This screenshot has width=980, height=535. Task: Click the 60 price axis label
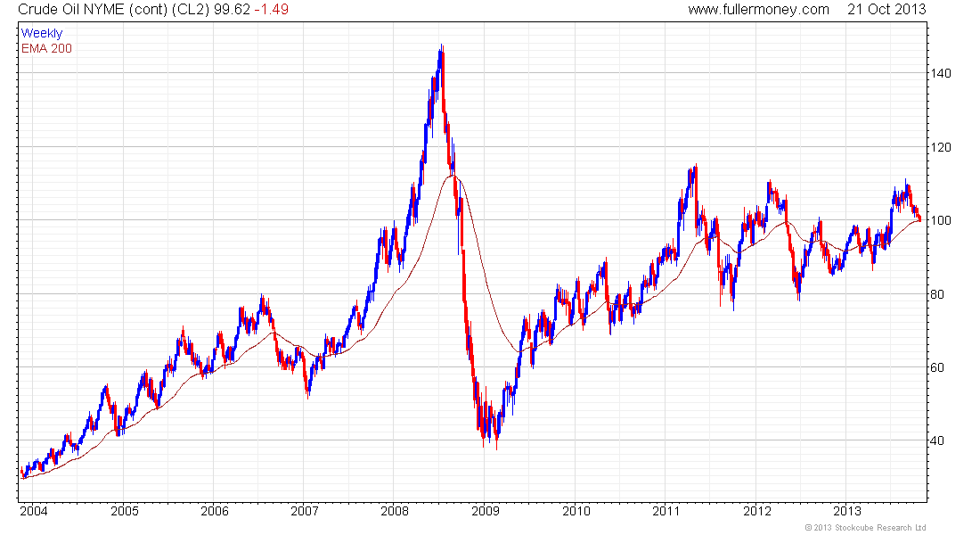pos(937,367)
